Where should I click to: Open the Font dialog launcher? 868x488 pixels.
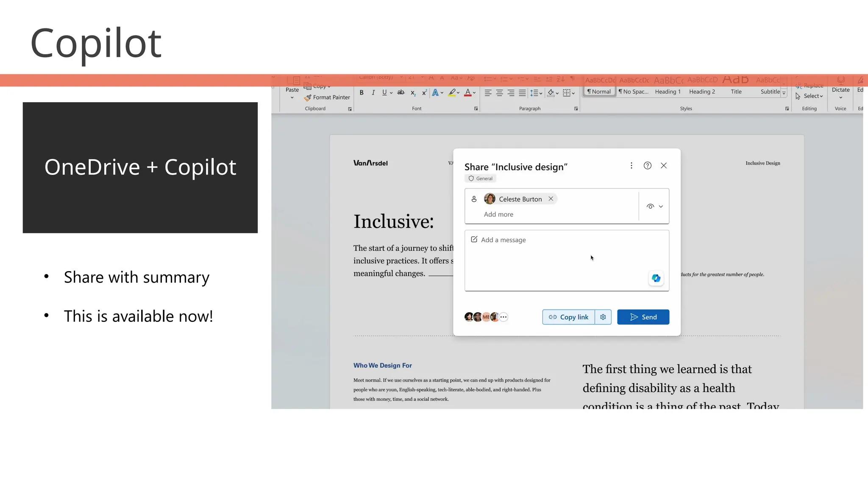pos(476,109)
